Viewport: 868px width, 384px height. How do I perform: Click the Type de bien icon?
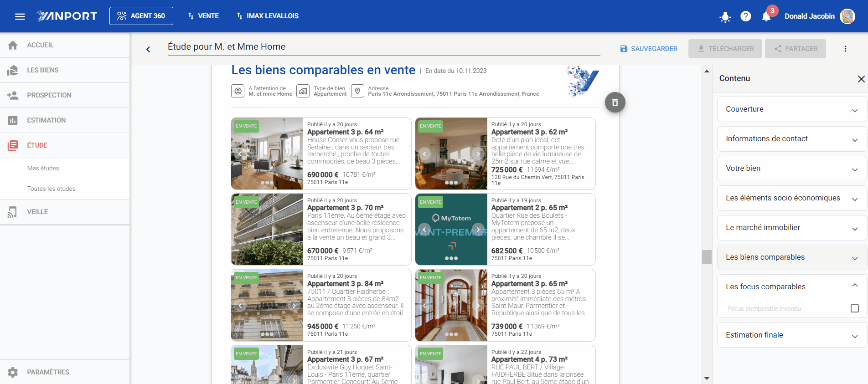coord(303,91)
